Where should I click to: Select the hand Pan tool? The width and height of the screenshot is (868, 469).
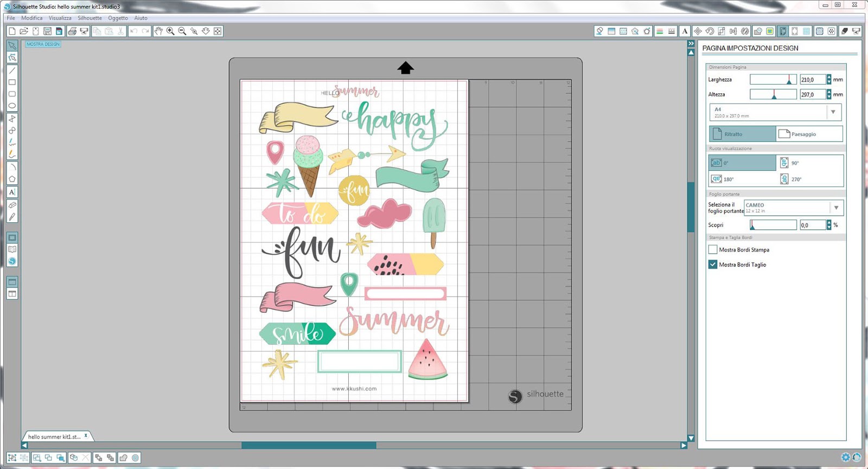pos(158,31)
